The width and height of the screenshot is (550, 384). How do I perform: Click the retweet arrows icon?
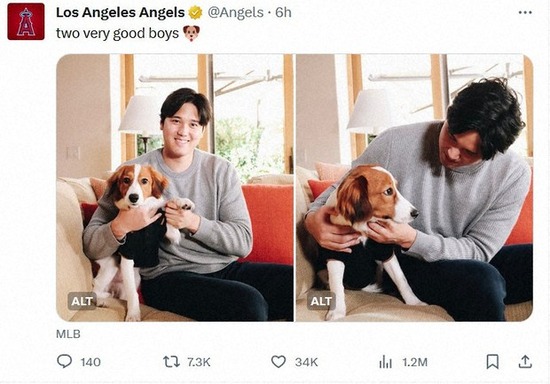[x=171, y=362]
